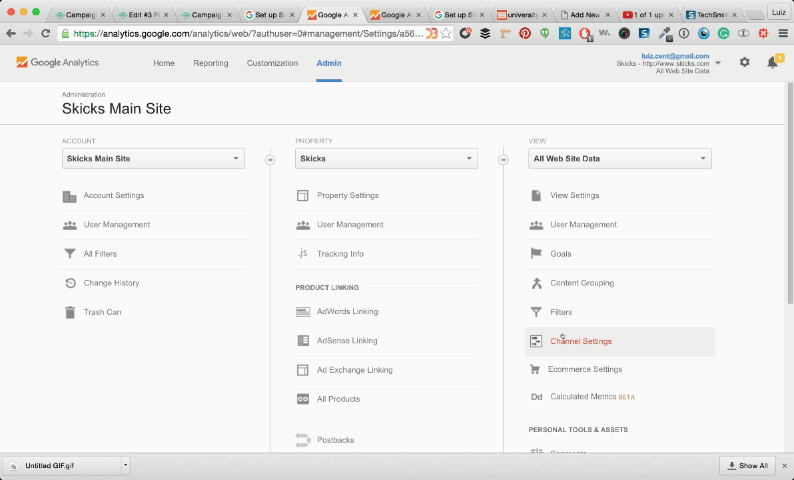Click the arrow circle between Account and Property

coord(270,159)
